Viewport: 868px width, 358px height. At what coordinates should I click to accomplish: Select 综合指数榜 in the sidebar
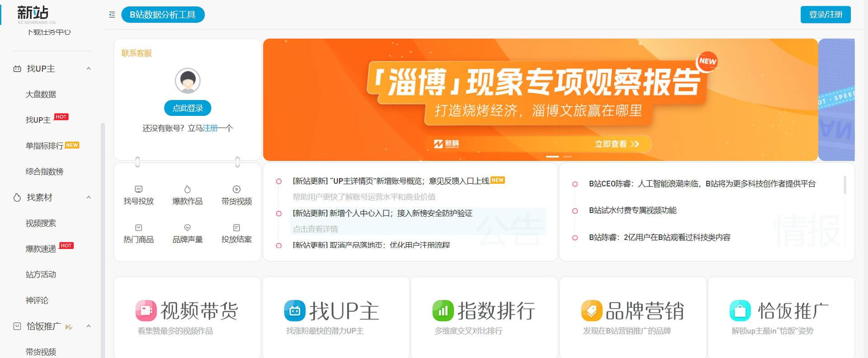[44, 172]
